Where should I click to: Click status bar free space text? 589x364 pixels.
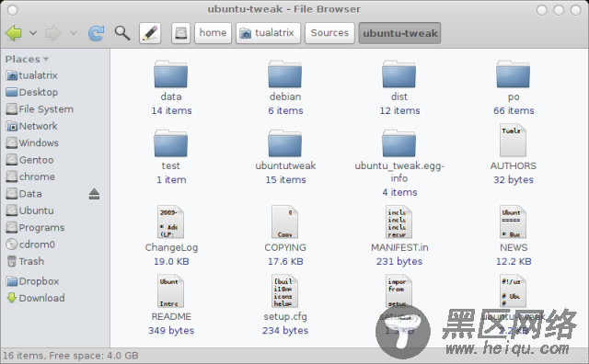[x=71, y=356]
